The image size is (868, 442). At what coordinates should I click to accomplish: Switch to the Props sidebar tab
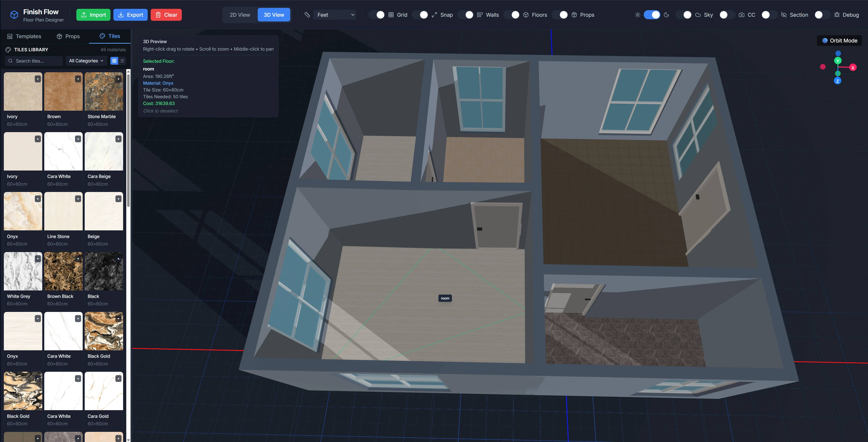[68, 36]
